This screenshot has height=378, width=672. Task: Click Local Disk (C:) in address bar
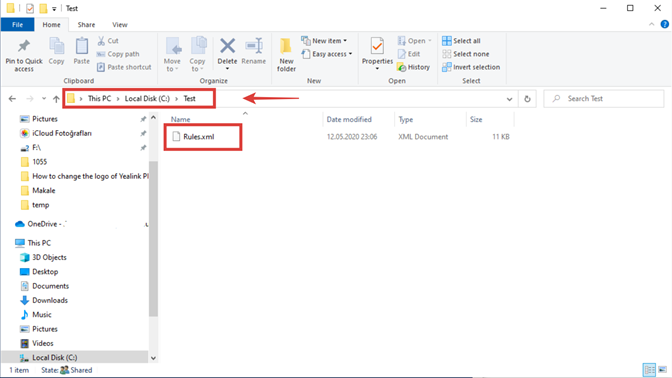(147, 99)
